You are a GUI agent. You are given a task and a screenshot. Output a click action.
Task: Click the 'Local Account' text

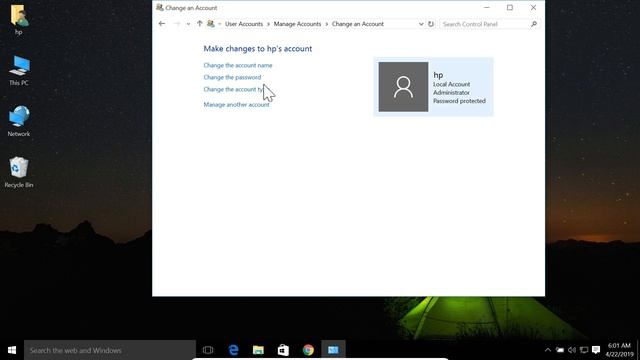[x=451, y=84]
